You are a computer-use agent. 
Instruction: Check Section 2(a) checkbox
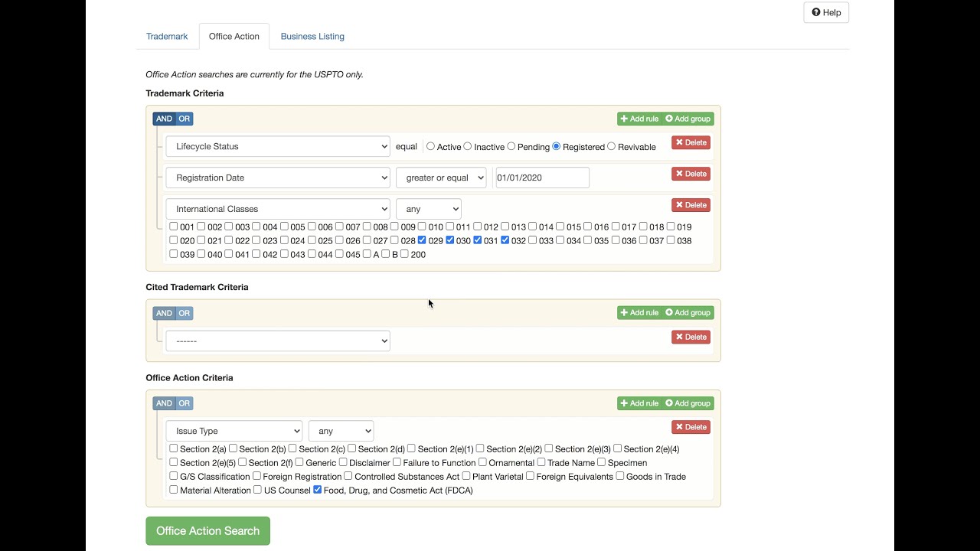click(x=174, y=448)
